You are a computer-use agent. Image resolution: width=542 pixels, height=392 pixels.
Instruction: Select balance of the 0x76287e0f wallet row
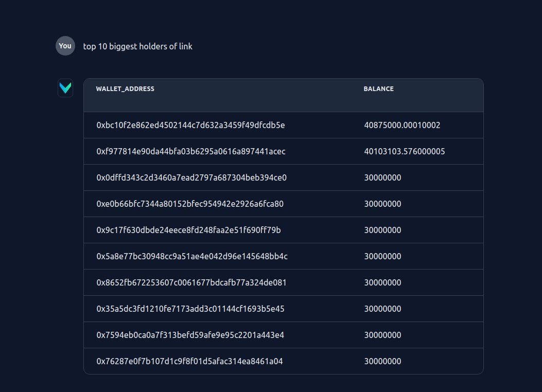pyautogui.click(x=382, y=361)
